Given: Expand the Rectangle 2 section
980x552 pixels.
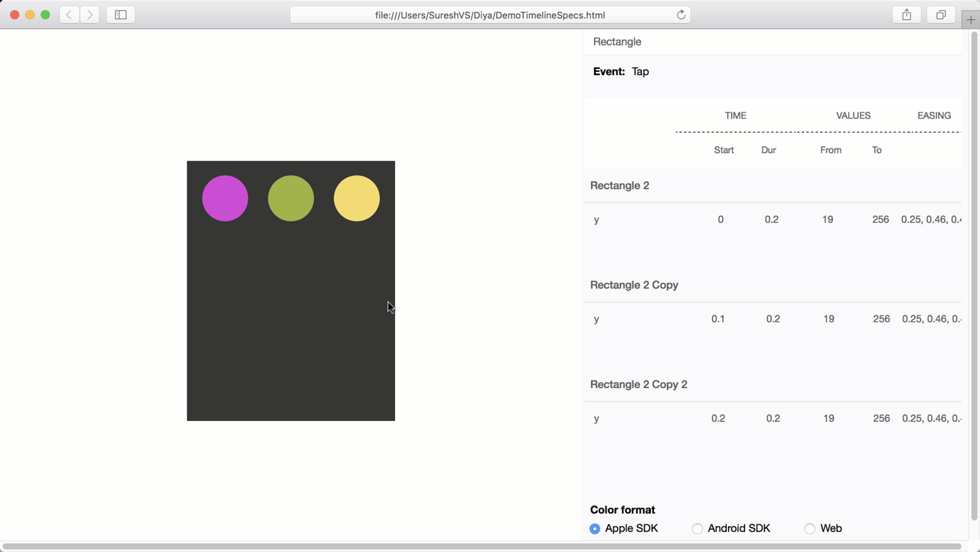Looking at the screenshot, I should [619, 185].
